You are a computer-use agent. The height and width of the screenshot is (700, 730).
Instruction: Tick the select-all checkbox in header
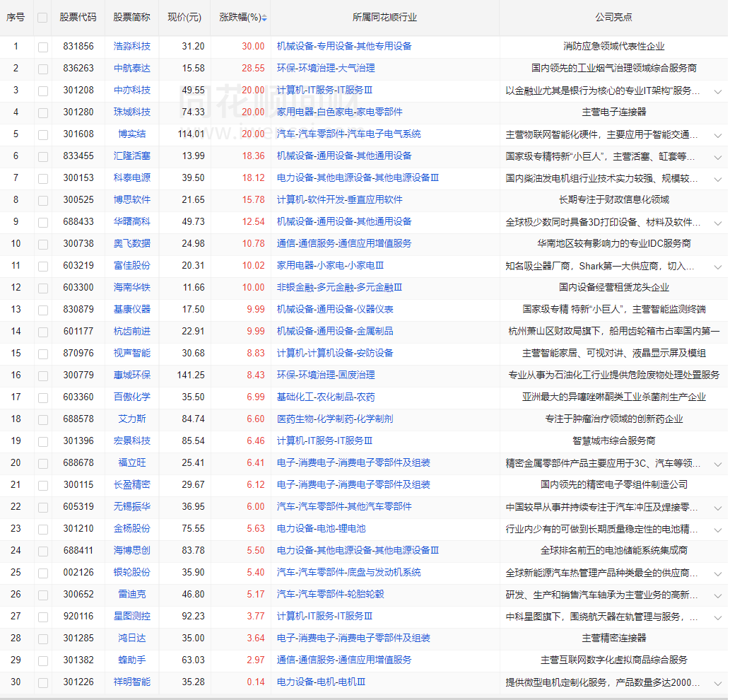tap(42, 18)
